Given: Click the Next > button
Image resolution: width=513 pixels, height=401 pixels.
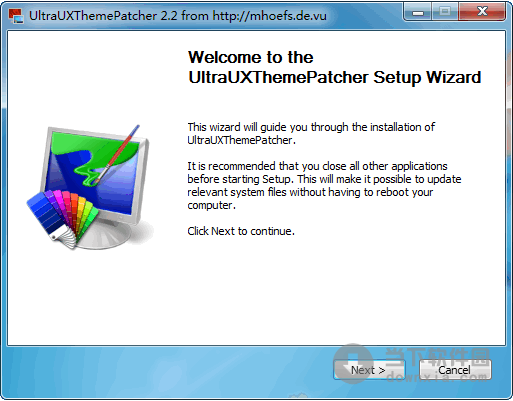Looking at the screenshot, I should [x=369, y=370].
